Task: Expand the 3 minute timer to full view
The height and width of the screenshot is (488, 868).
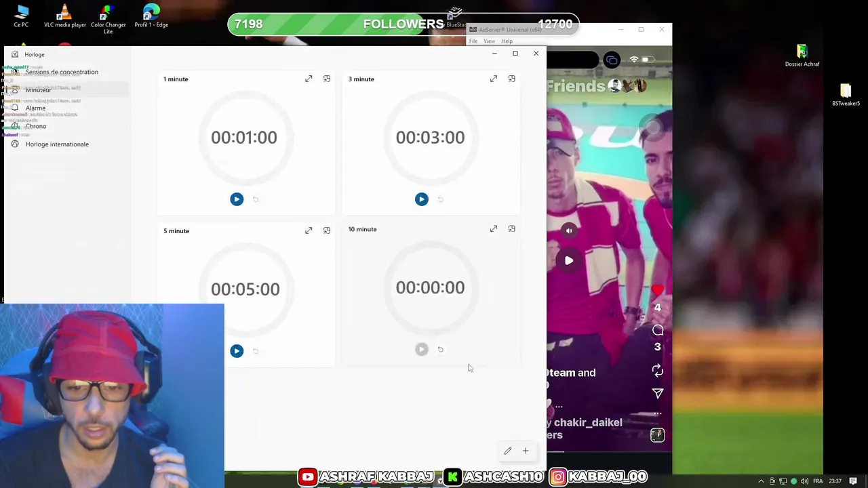Action: 494,79
